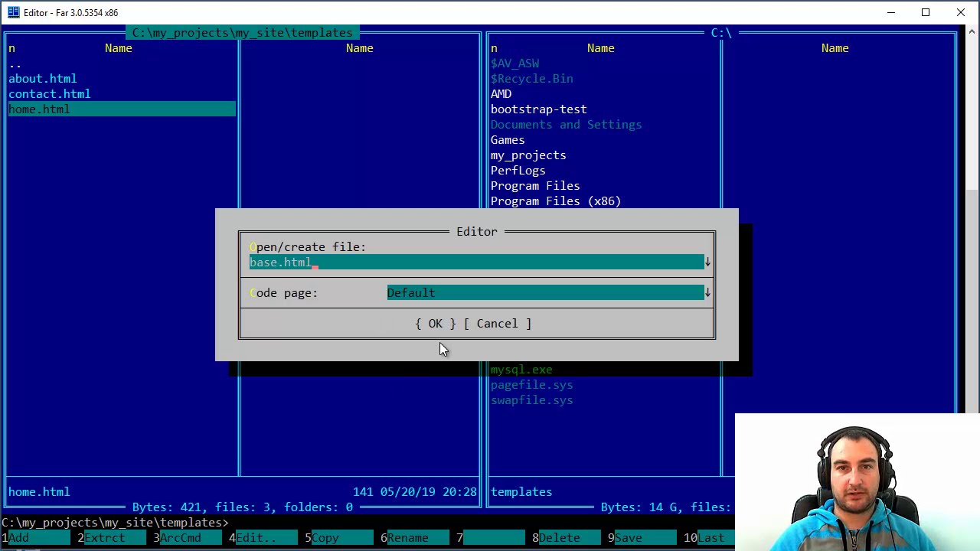Click right panel first Name column header
This screenshot has height=551, width=980.
600,48
